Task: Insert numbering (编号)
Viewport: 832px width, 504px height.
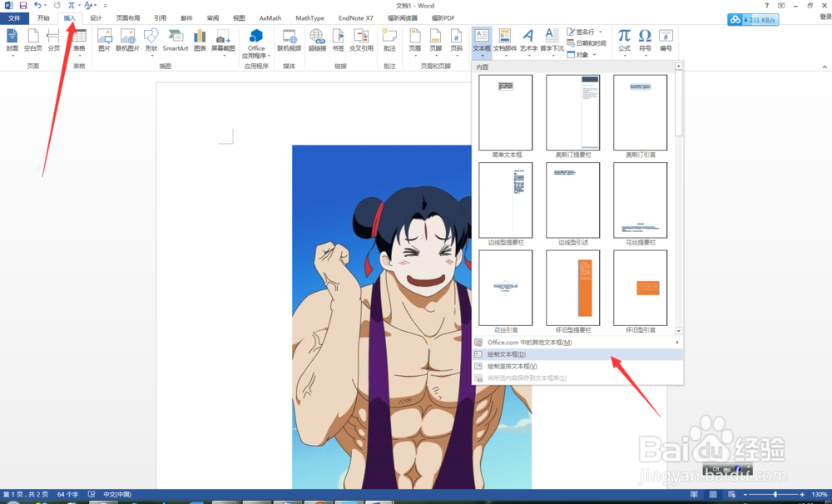Action: click(x=666, y=42)
